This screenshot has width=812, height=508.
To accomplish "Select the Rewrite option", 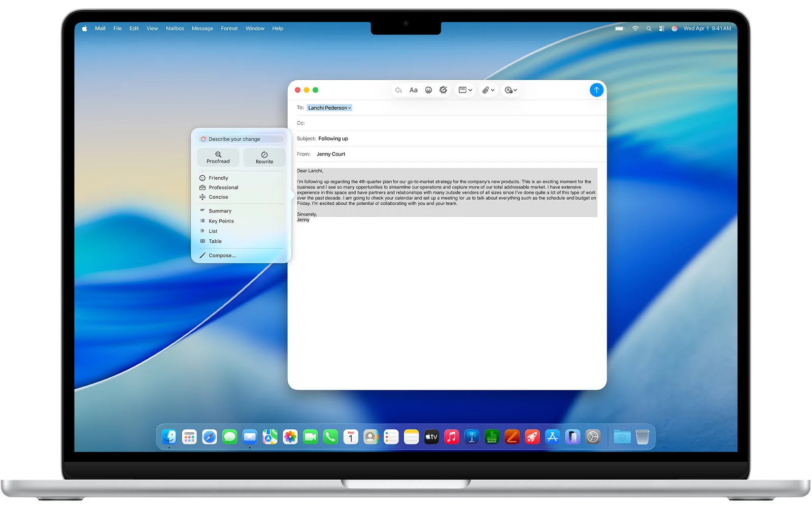I will tap(264, 157).
